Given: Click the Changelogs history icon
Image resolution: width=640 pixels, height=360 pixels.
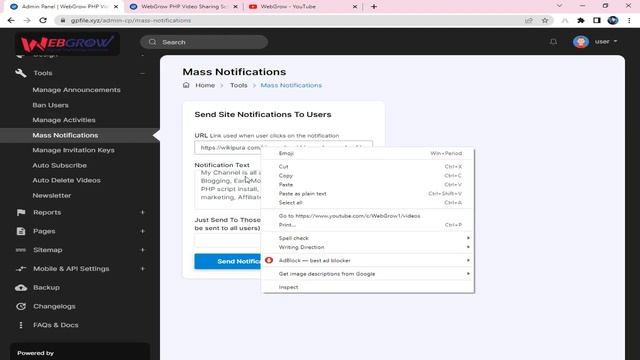Looking at the screenshot, I should point(21,306).
